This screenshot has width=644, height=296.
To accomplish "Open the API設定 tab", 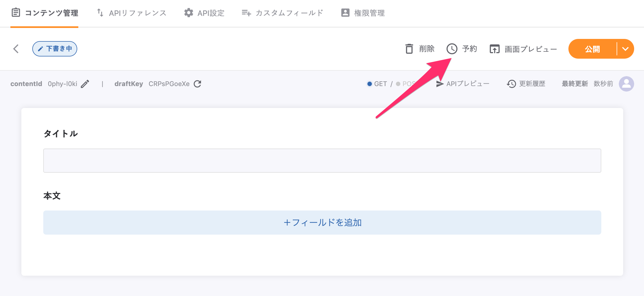I will click(x=204, y=13).
